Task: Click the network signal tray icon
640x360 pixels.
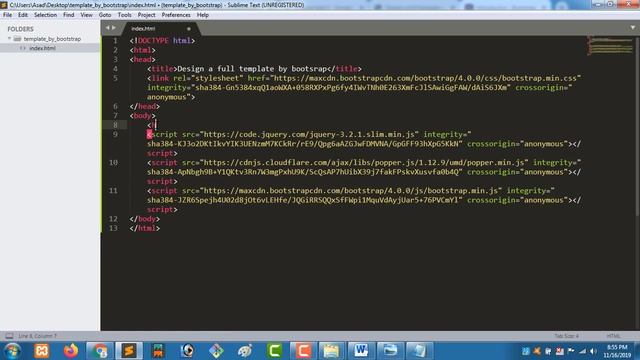Action: point(582,351)
